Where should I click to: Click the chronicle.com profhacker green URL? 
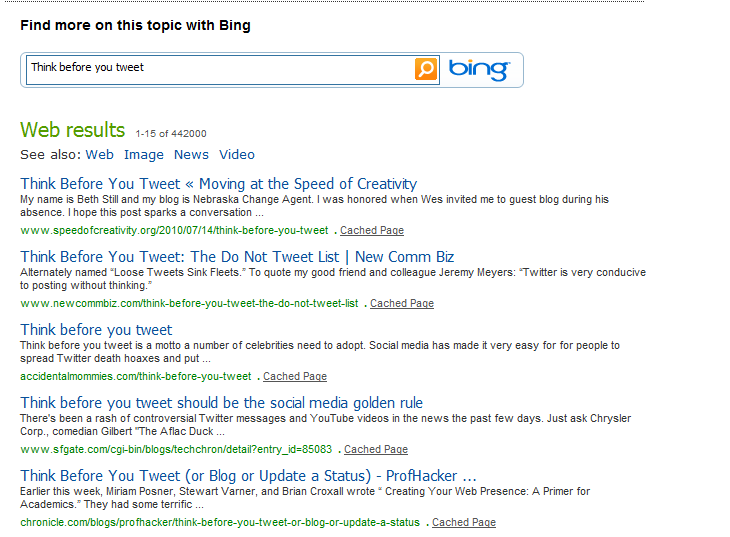(220, 523)
